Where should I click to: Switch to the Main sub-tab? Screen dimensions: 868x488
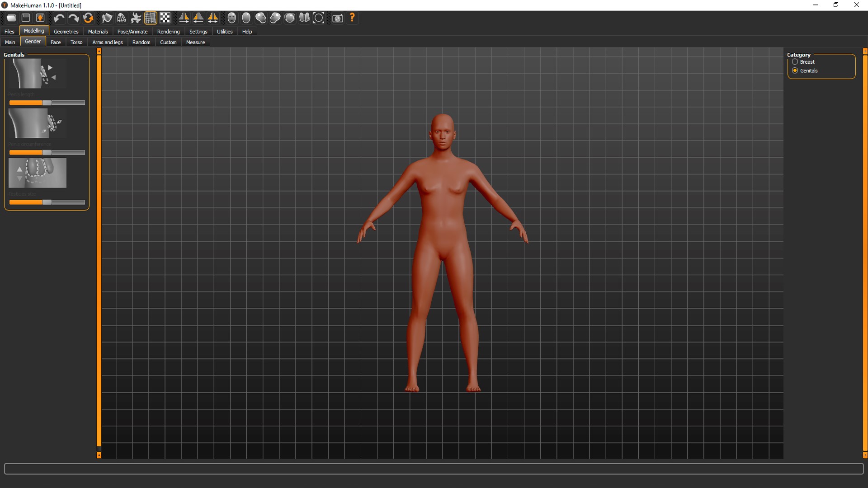(10, 42)
